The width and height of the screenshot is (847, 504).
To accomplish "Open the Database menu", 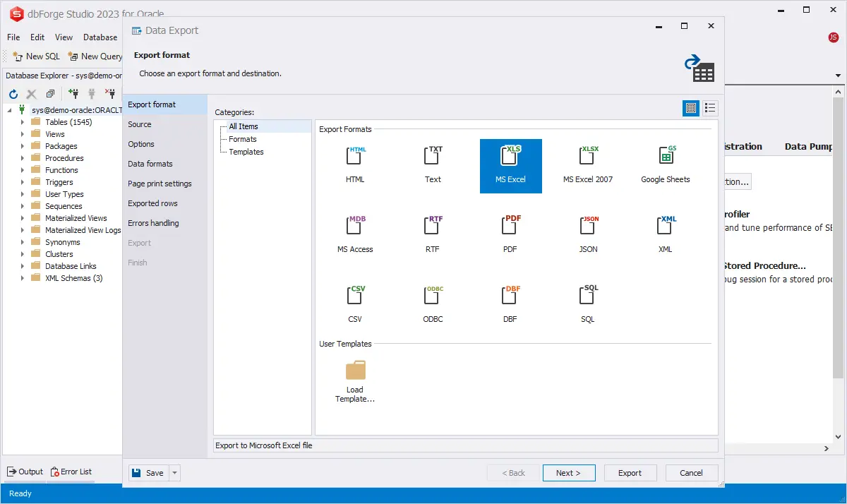I will pyautogui.click(x=100, y=37).
